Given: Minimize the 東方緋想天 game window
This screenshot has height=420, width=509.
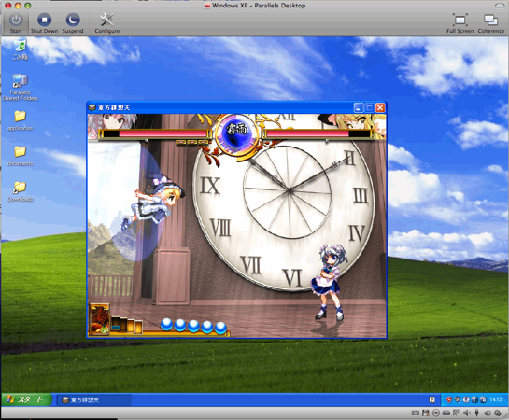Looking at the screenshot, I should [359, 107].
